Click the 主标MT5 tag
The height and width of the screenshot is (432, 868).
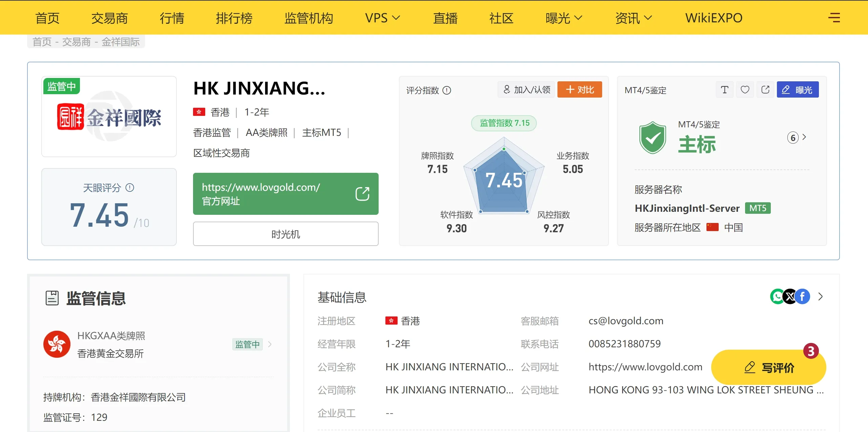(x=322, y=132)
